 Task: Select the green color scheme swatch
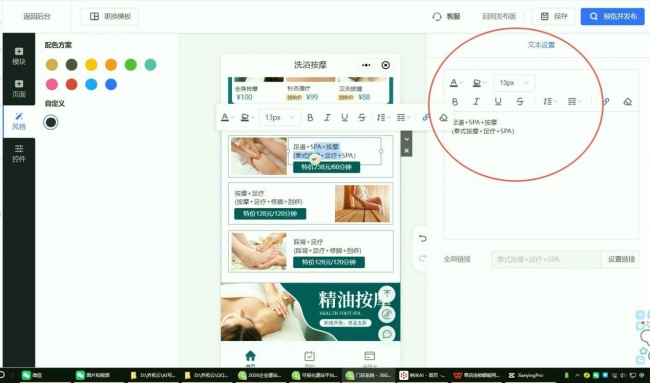[131, 65]
